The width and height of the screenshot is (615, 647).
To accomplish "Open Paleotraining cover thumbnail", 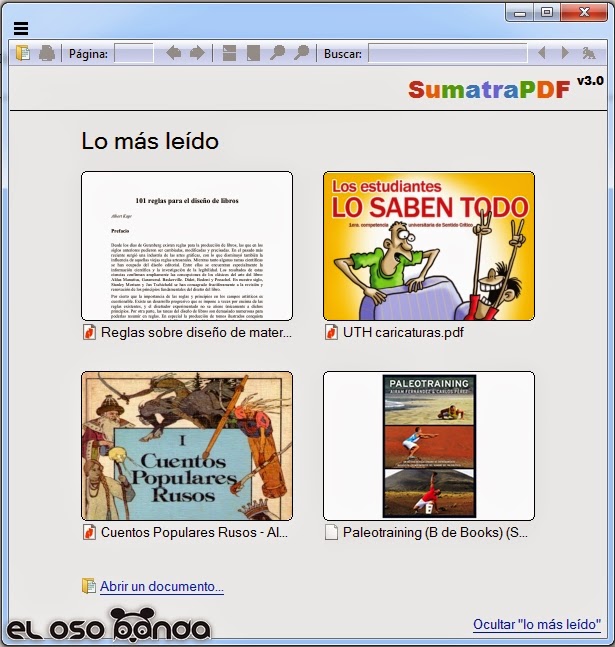I will click(x=429, y=446).
